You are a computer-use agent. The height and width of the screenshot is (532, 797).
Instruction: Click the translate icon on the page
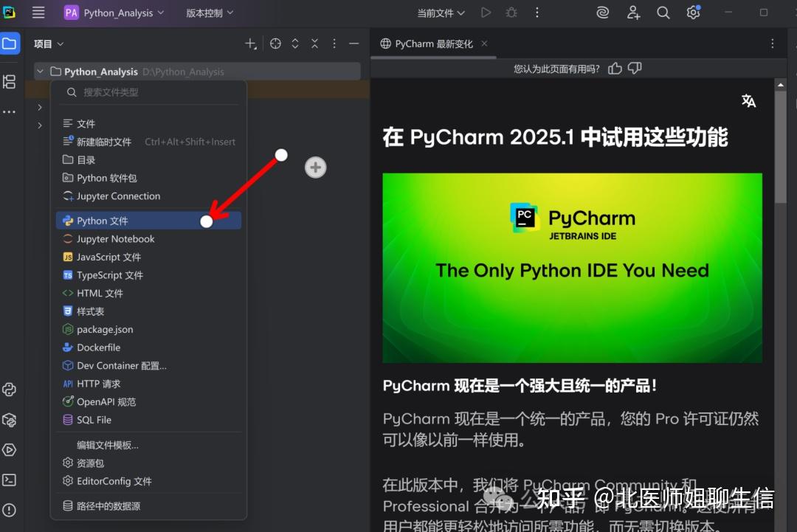tap(748, 101)
